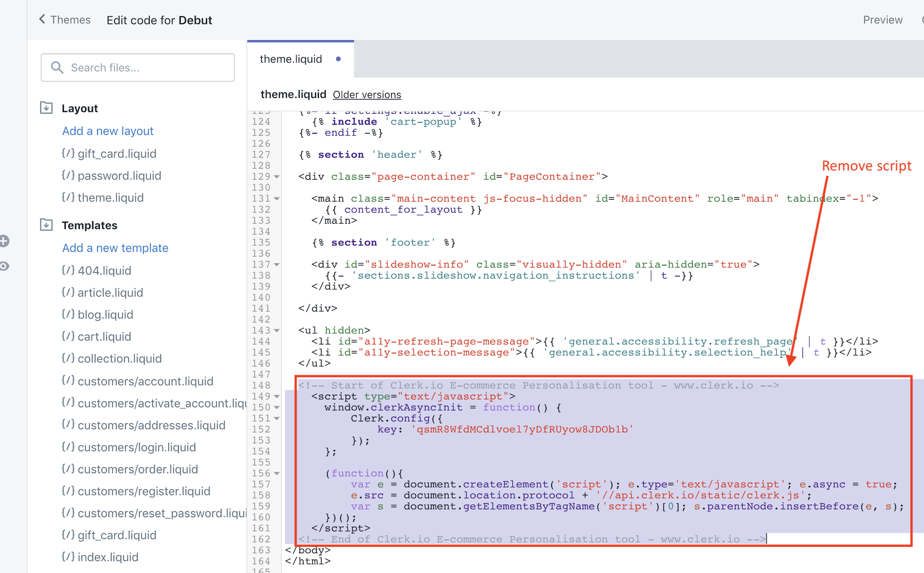Add a new template
This screenshot has height=573, width=924.
pos(115,248)
